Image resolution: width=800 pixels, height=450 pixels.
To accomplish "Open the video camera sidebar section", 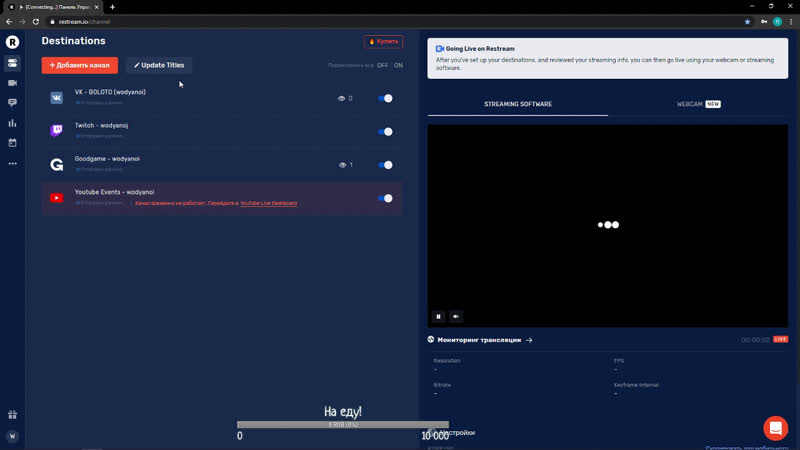I will 12,83.
